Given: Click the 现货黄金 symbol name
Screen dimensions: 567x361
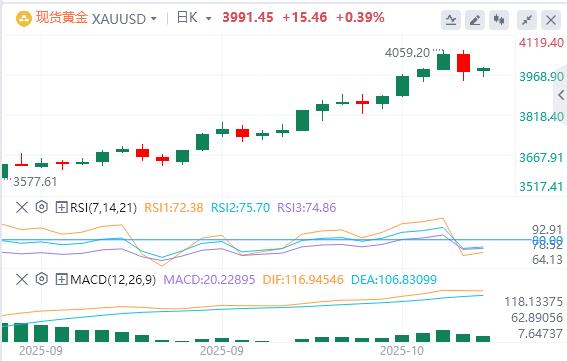Looking at the screenshot, I should tap(61, 18).
